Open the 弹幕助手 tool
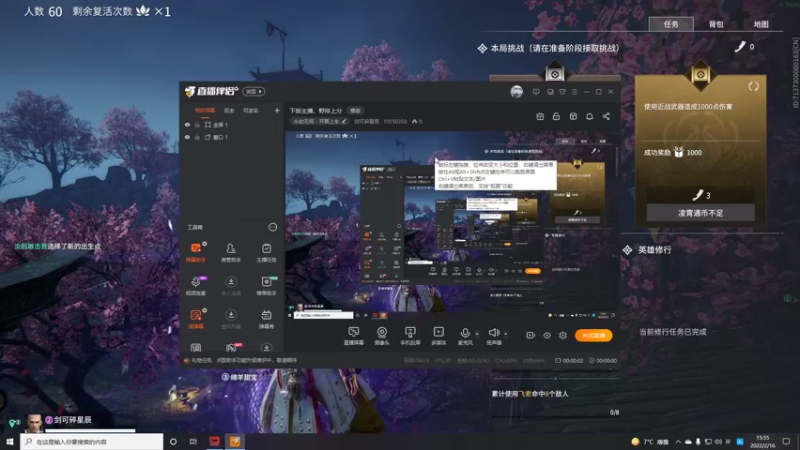 (x=195, y=252)
